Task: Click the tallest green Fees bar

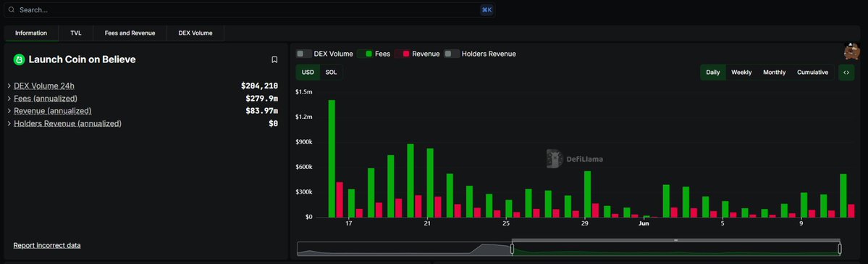Action: click(332, 159)
